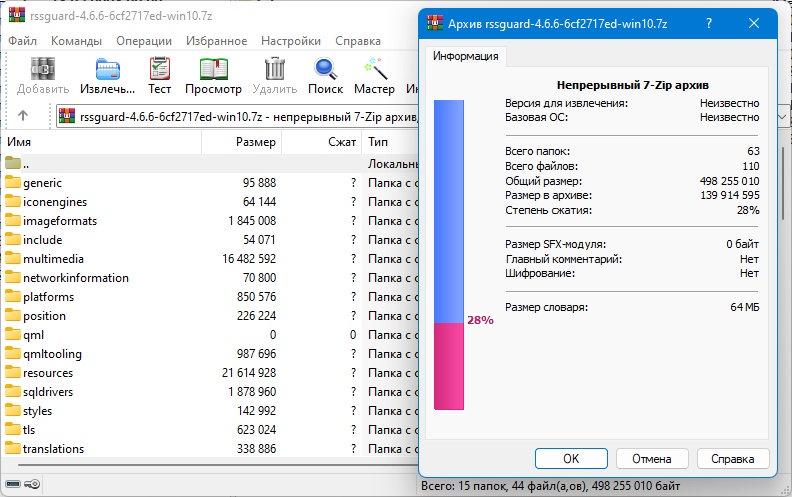The height and width of the screenshot is (497, 792).
Task: Open the Справка menu in menu bar
Action: point(358,41)
